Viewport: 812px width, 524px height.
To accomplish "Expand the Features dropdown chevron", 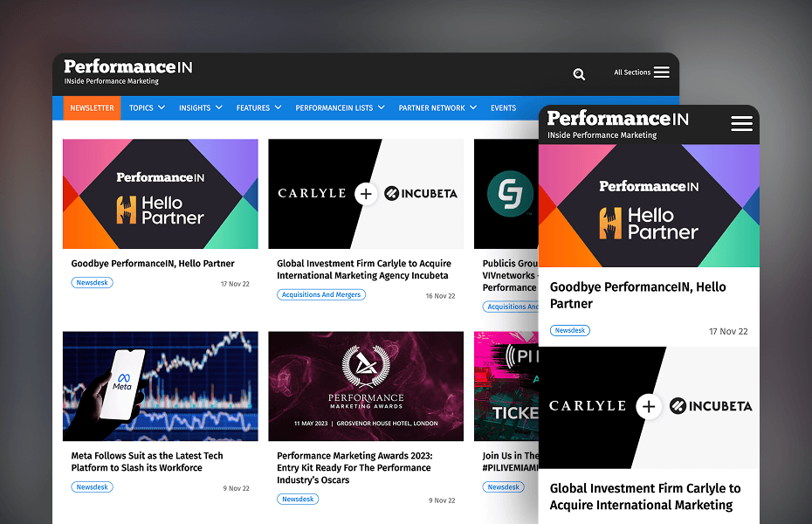I will tap(279, 107).
